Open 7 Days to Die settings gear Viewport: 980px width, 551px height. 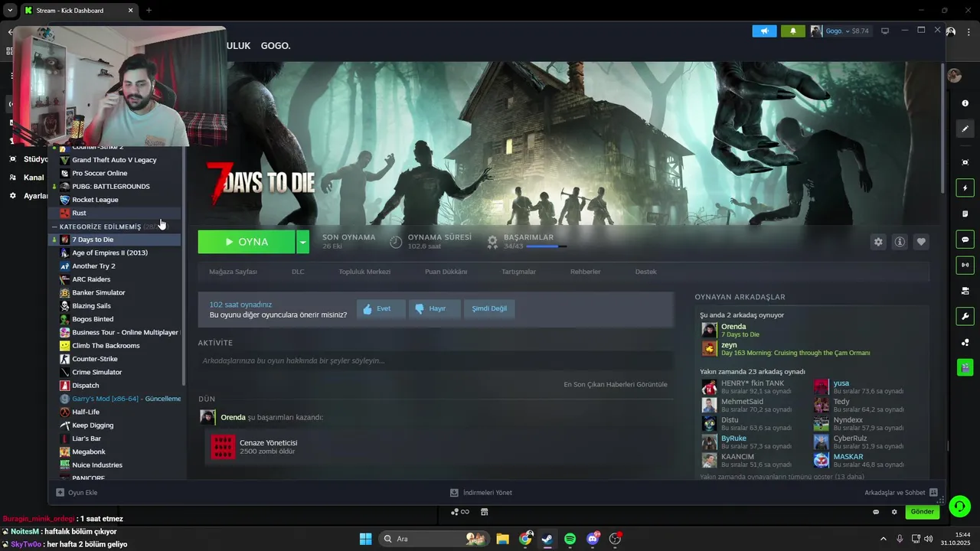[x=878, y=242]
